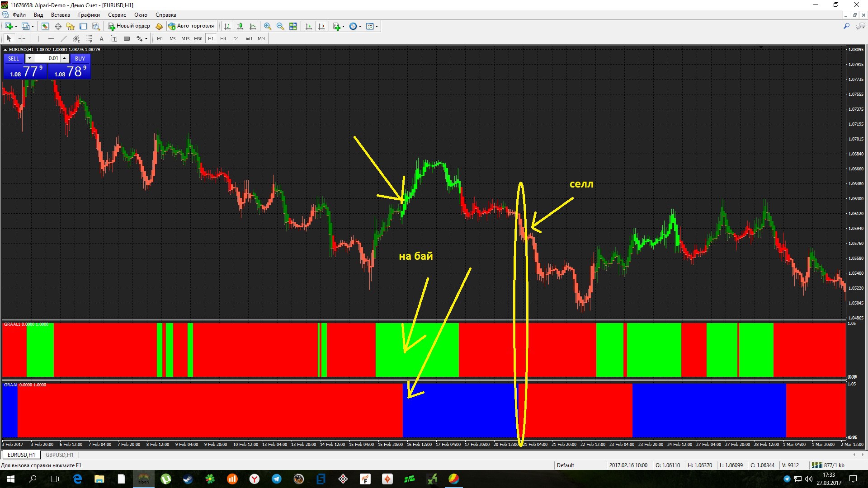Toggle chart auto scroll
The image size is (868, 488).
309,26
